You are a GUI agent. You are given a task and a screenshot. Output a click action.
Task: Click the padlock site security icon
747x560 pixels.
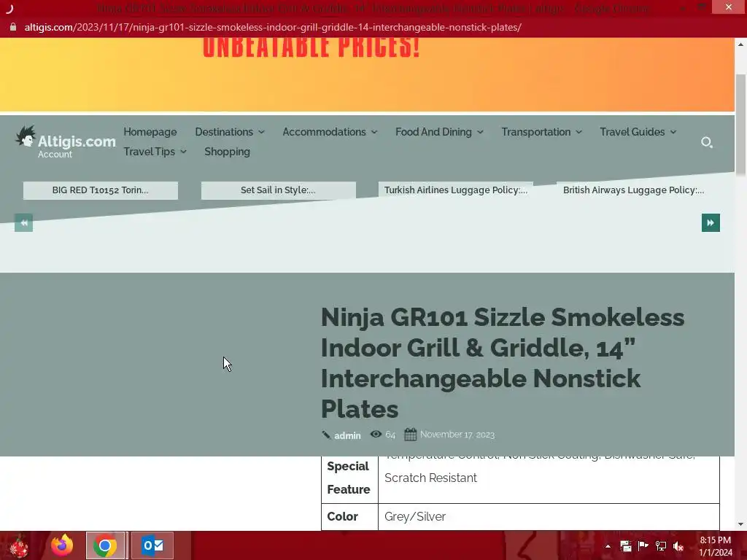[x=13, y=27]
